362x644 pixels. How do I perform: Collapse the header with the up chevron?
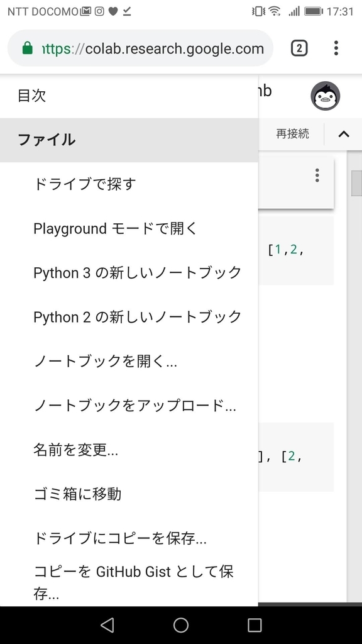[x=344, y=134]
